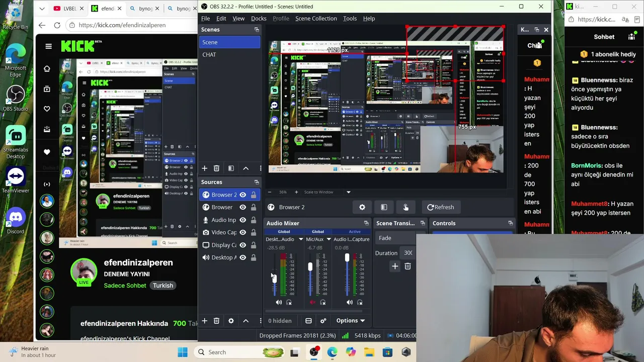This screenshot has width=644, height=362.
Task: Zoom in the OBS preview
Action: coord(296,192)
